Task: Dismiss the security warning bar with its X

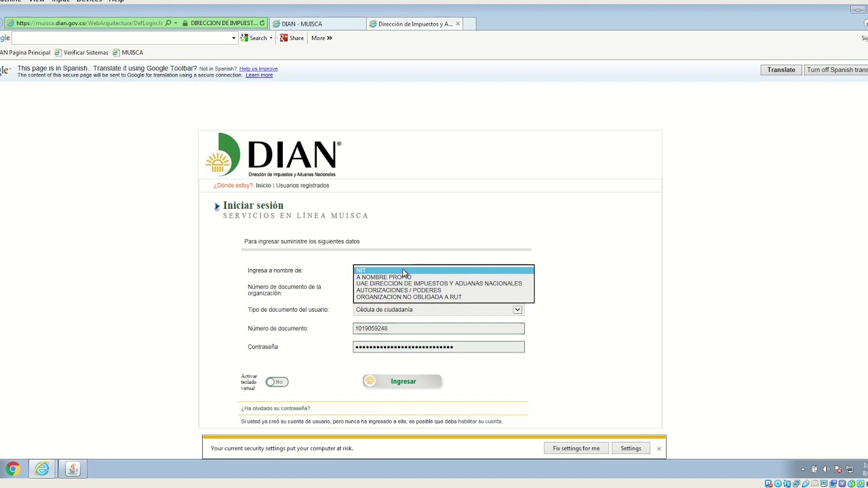Action: [658, 449]
